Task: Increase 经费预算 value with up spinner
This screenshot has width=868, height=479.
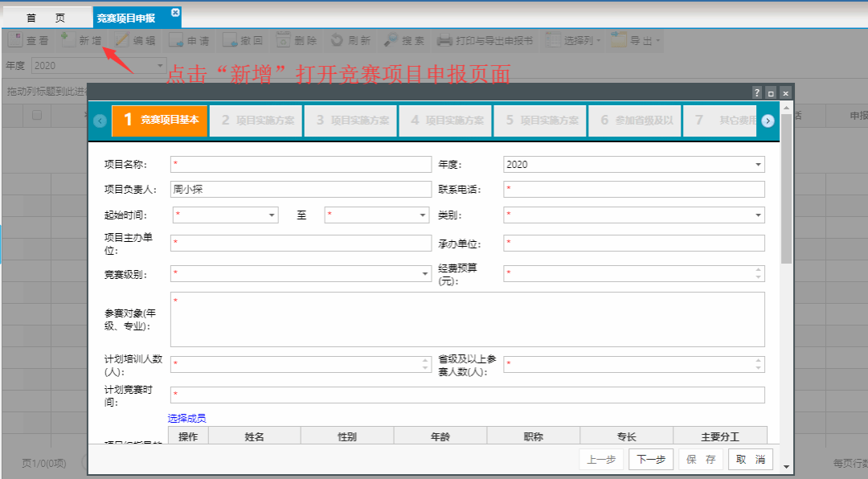Action: [x=759, y=270]
